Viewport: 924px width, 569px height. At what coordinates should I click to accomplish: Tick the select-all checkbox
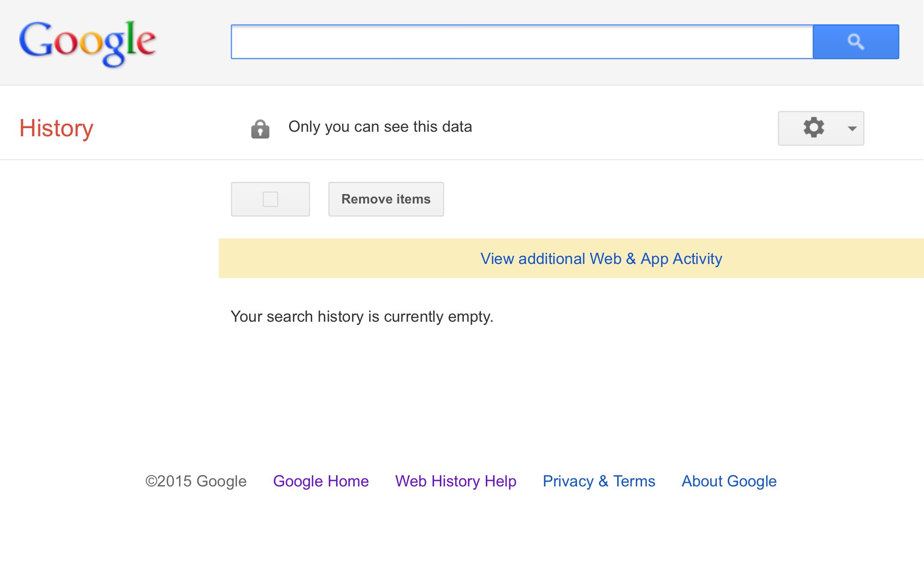click(x=270, y=199)
